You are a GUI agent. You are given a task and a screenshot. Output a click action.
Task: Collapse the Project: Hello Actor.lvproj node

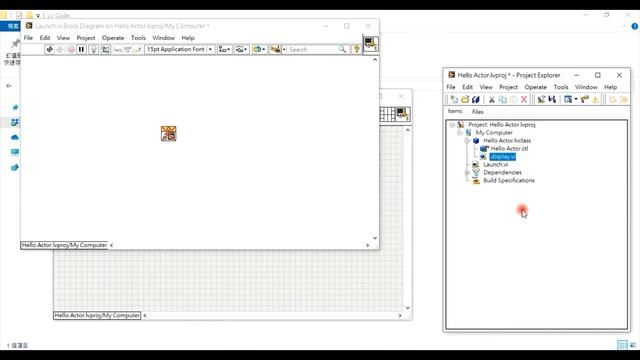tap(452, 124)
